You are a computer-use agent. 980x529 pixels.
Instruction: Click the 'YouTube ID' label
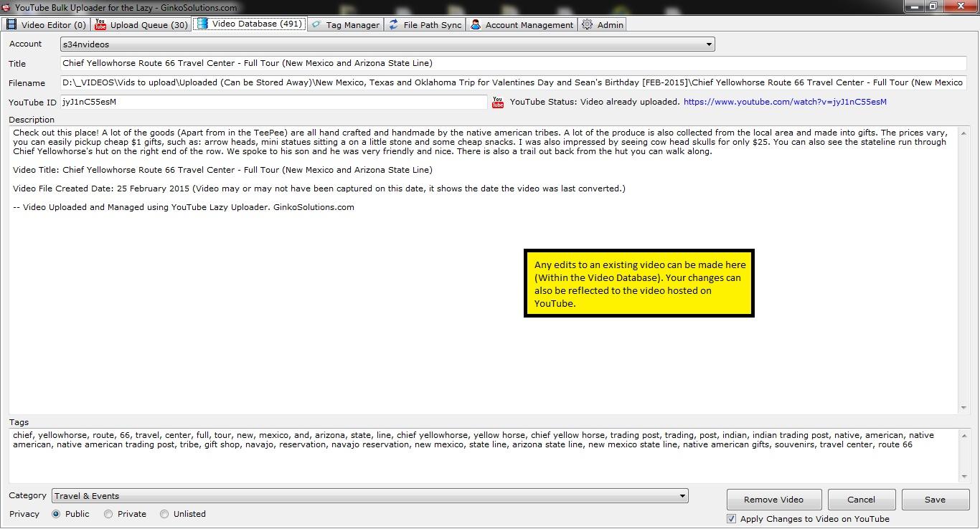coord(32,103)
